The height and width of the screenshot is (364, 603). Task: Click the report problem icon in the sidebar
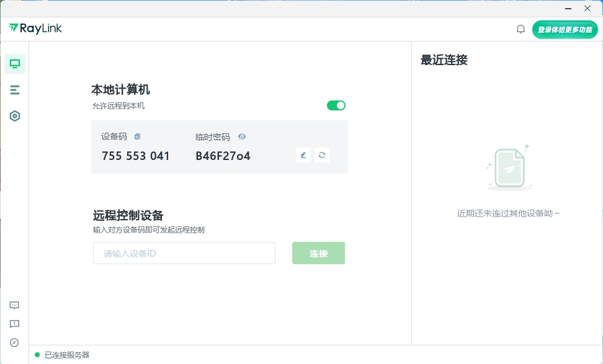tap(14, 324)
